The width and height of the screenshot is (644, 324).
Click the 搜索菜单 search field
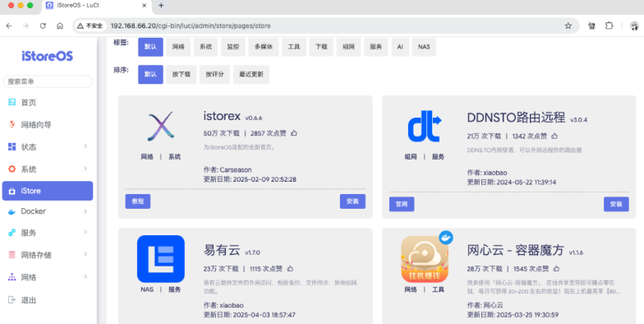coord(48,81)
